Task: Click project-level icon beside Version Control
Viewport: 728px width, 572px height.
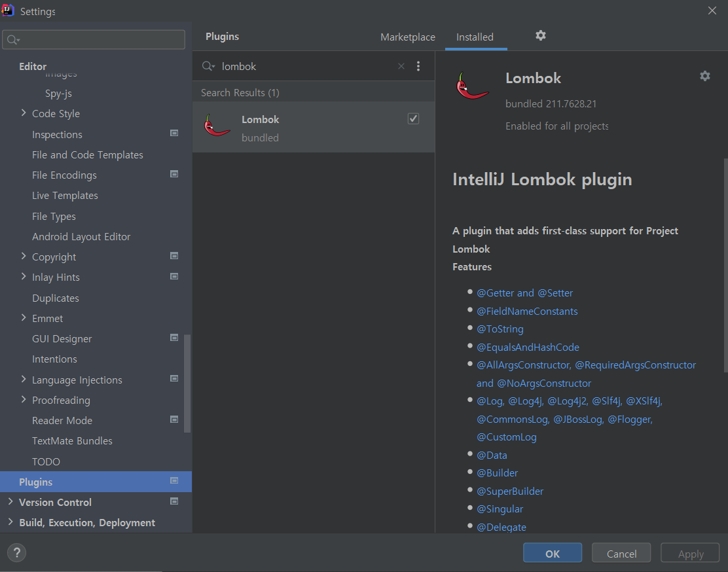Action: pyautogui.click(x=174, y=501)
